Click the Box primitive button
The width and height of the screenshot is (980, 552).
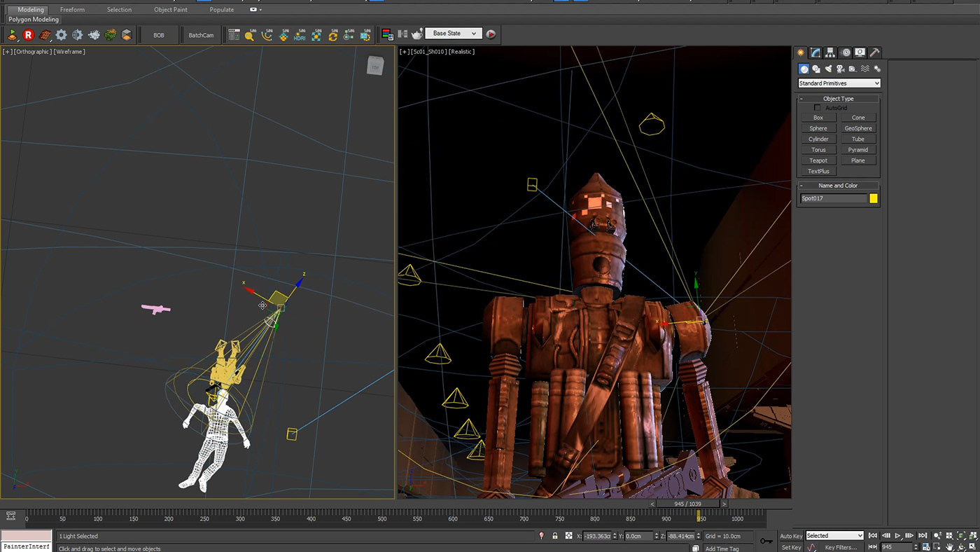[818, 118]
